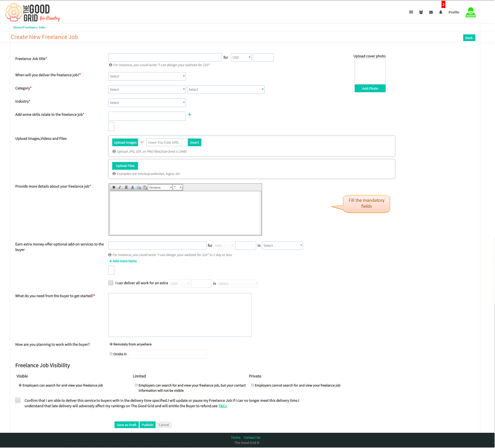
Task: Select the Onsite in radio button
Action: (111, 354)
